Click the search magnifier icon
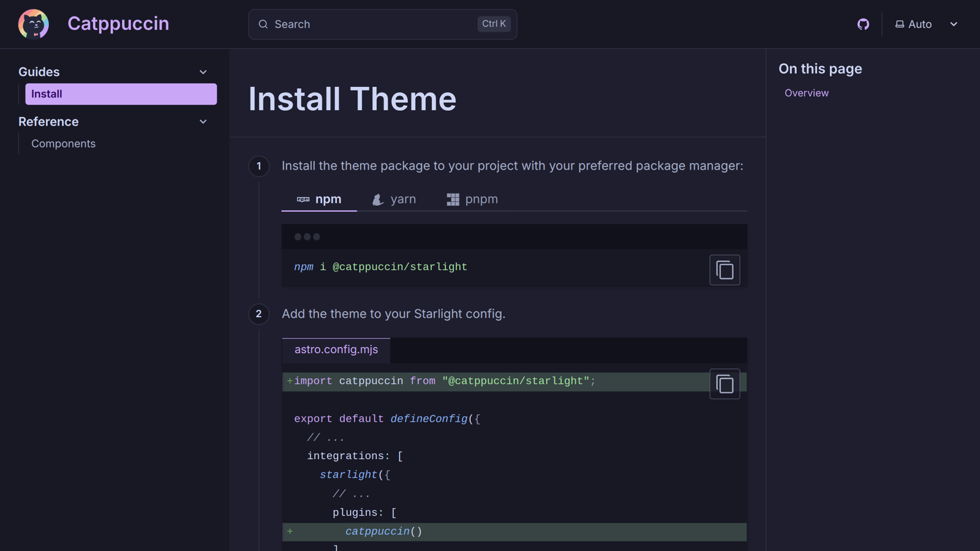980x551 pixels. coord(263,24)
